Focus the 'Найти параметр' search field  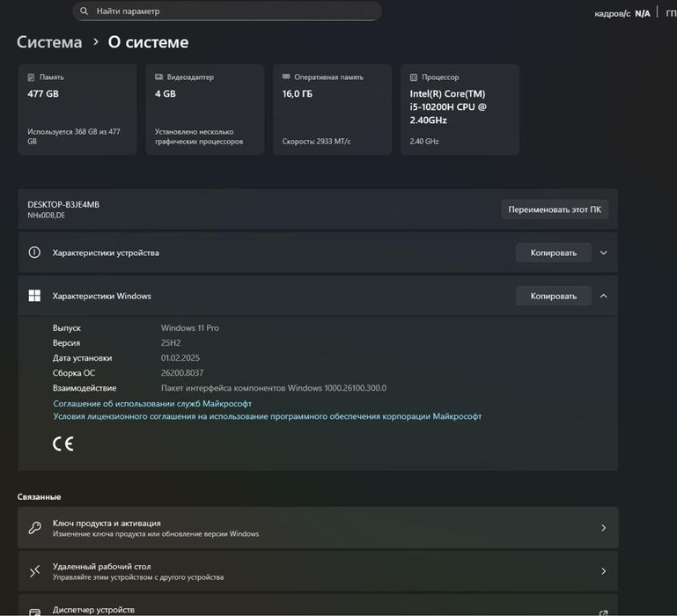(227, 11)
